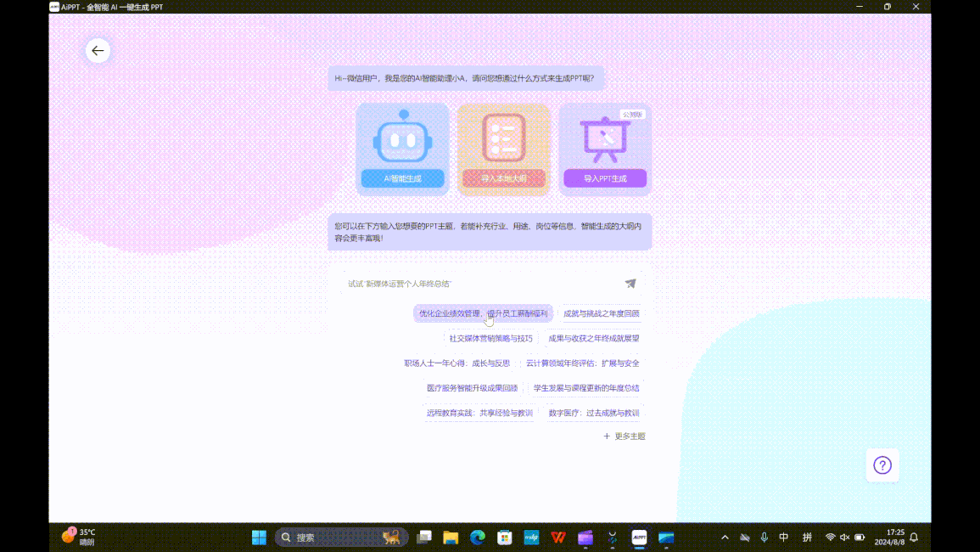The image size is (980, 552).
Task: Pick topic 优化企业绩效管理，提升员工薪酬福利
Action: click(483, 313)
